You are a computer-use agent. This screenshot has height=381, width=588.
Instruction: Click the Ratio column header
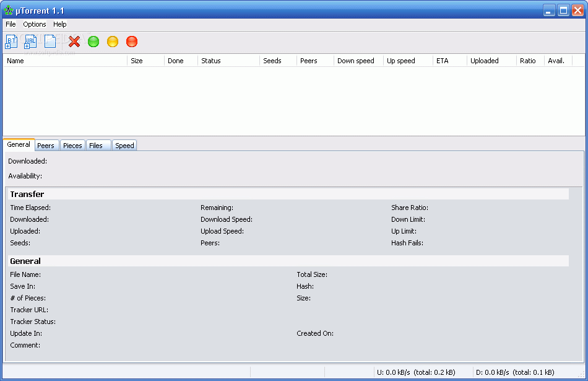pos(528,61)
